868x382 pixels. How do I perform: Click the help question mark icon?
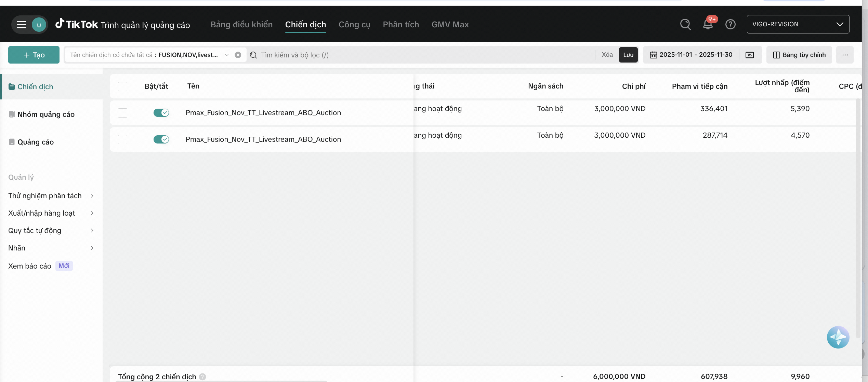coord(730,24)
